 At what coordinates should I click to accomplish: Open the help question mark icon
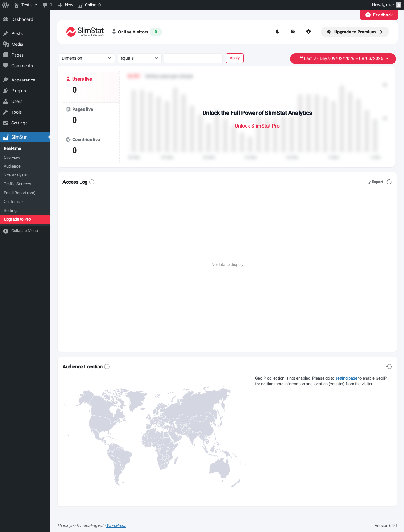293,32
